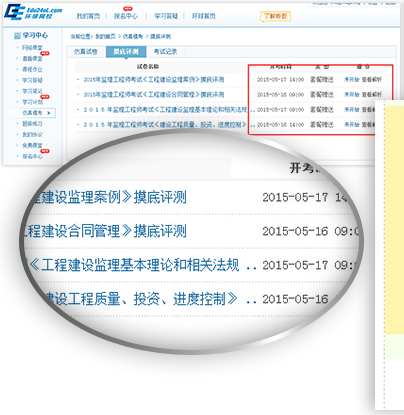Click 我的首页 in the breadcrumb path

click(x=105, y=36)
